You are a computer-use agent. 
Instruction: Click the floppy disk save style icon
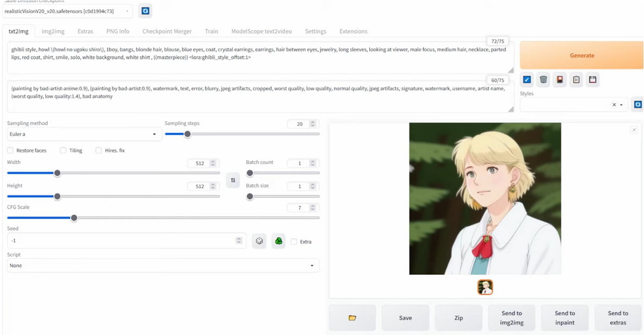coord(592,80)
